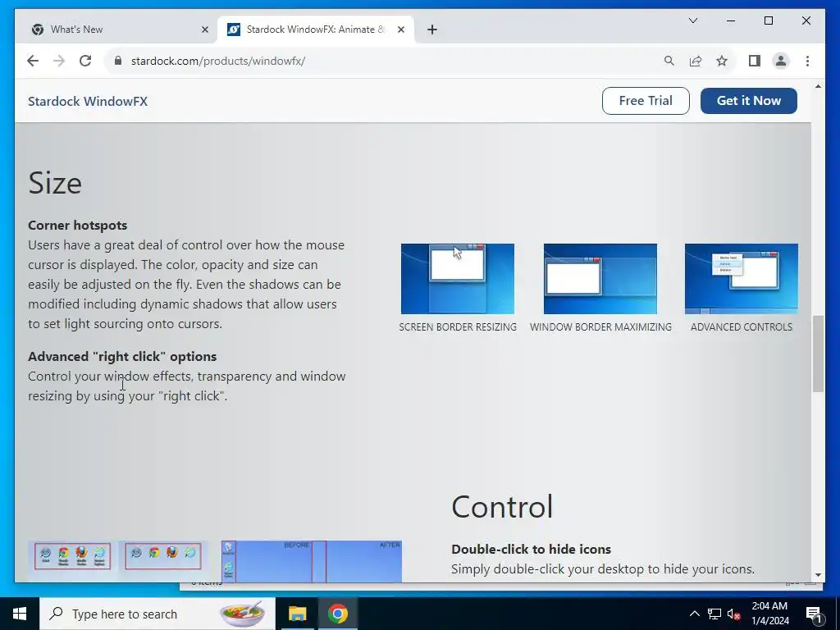The height and width of the screenshot is (630, 840).
Task: Click the Get it Now button
Action: pos(748,101)
